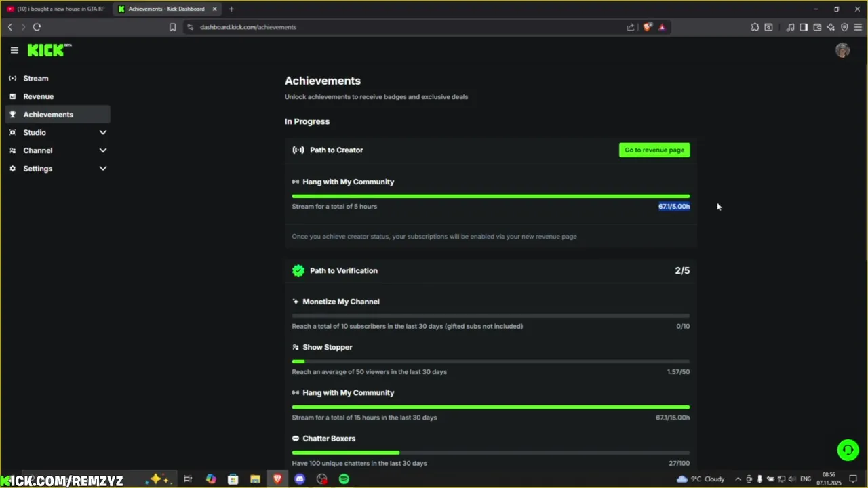Open File Explorer from the taskbar

pyautogui.click(x=255, y=479)
